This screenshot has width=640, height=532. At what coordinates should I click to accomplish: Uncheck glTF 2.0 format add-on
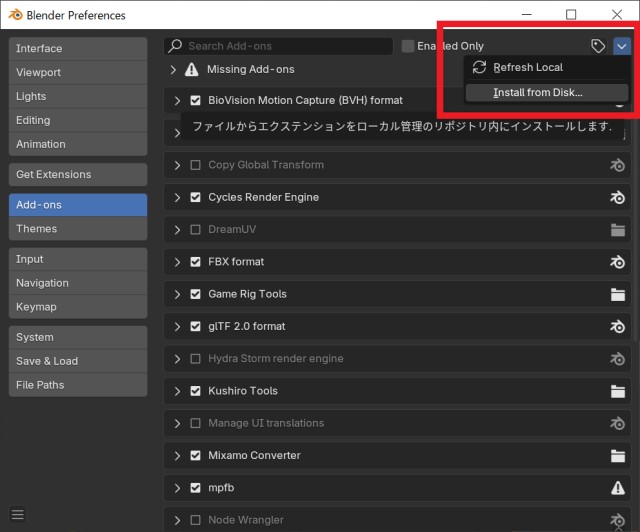(196, 326)
